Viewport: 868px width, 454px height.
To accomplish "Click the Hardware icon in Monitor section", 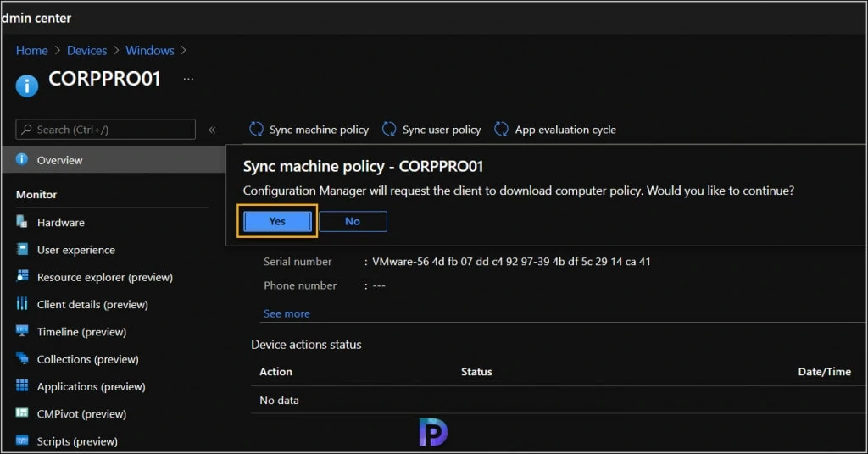I will pos(21,222).
